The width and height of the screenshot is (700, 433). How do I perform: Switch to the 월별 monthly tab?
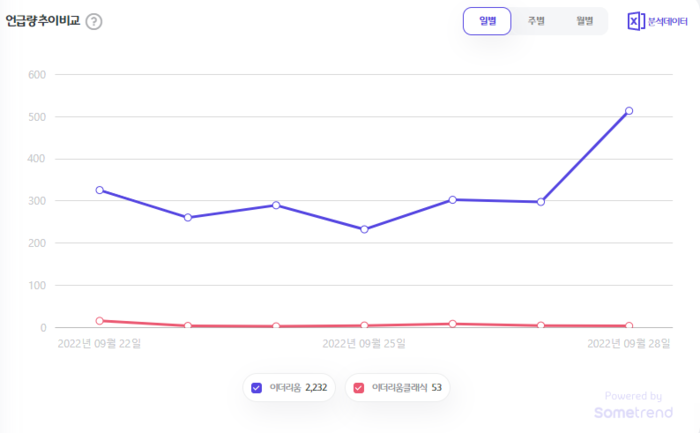pyautogui.click(x=583, y=21)
